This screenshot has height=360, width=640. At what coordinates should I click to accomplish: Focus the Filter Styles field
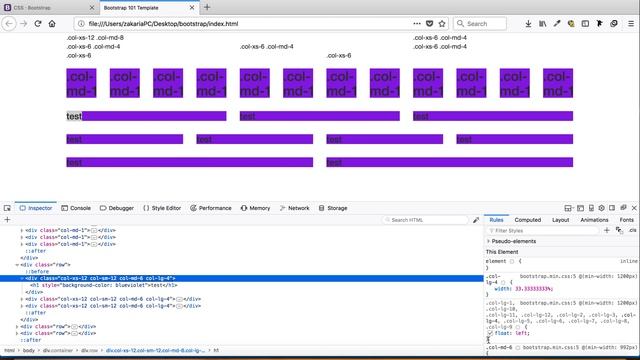(x=543, y=231)
